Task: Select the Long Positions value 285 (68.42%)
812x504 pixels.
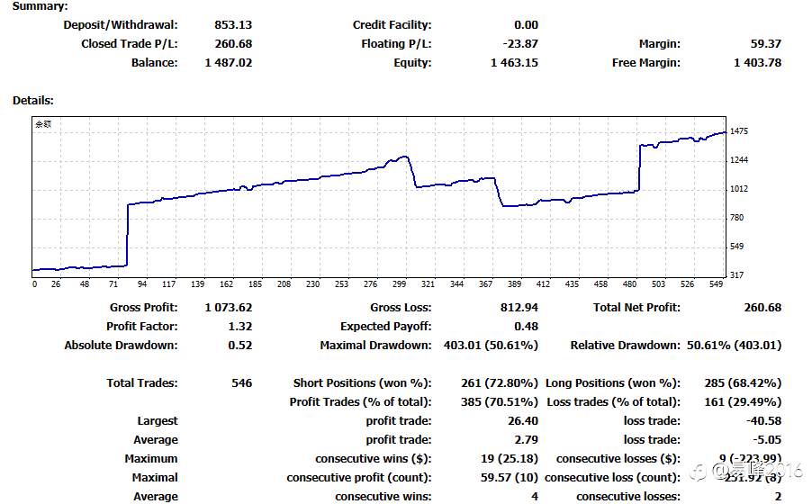Action: point(743,383)
